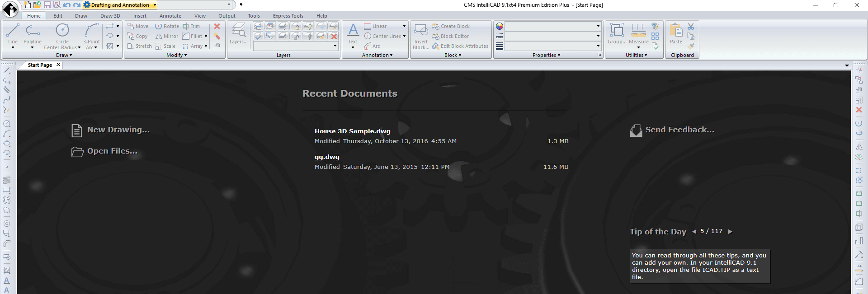Viewport: 868px width, 294px height.
Task: Open the Properties panel dialog launcher
Action: [599, 55]
